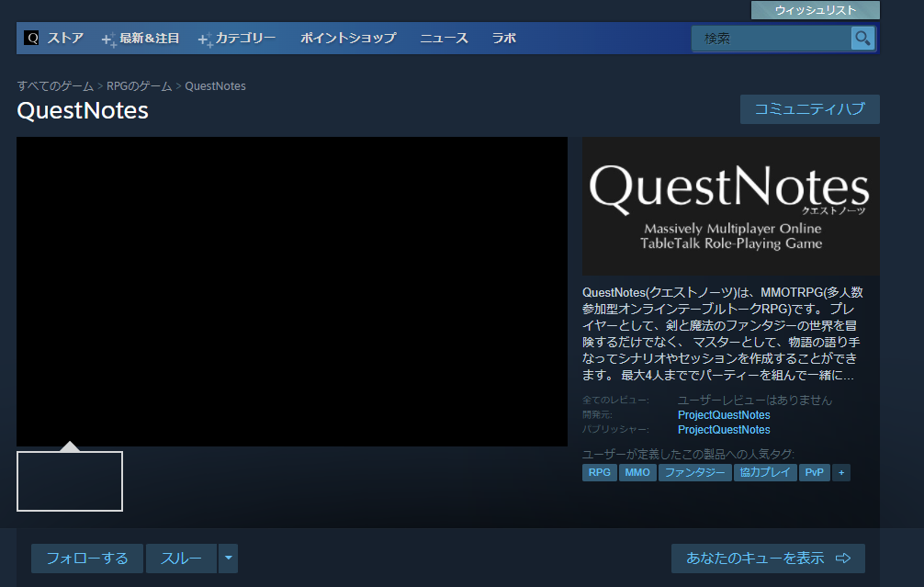The height and width of the screenshot is (587, 924).
Task: Go to ポイントショップ
Action: click(348, 39)
